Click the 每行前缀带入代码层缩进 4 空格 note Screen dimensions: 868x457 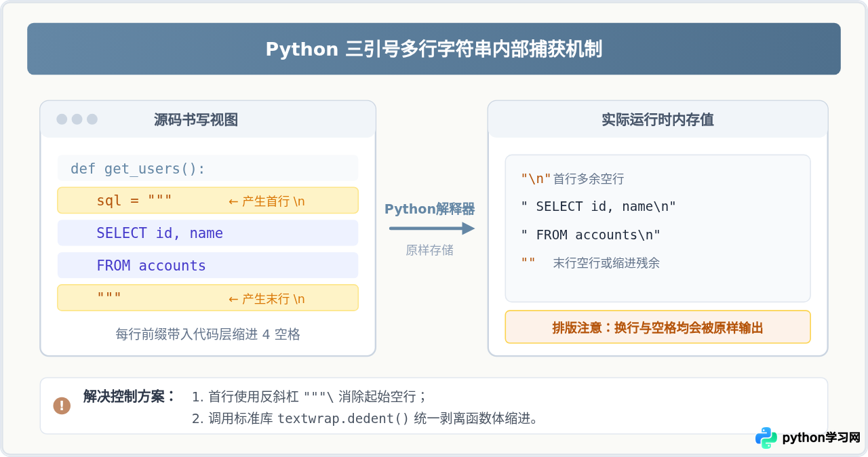pyautogui.click(x=208, y=334)
